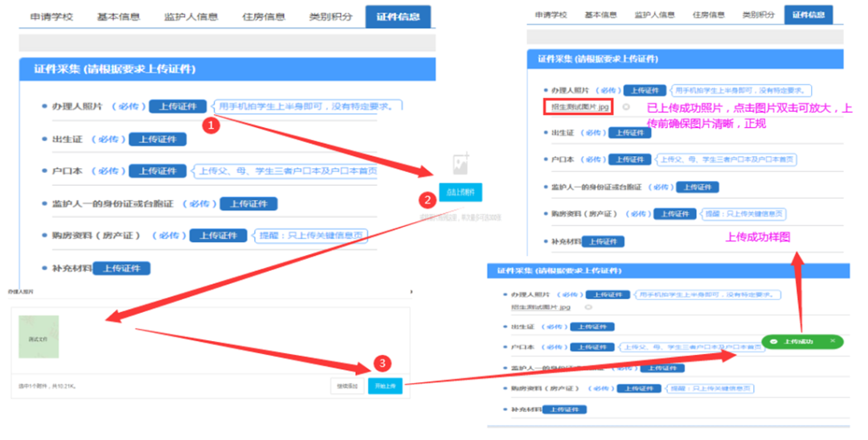
Task: Click 上传证件 for 出生证 in the largest form
Action: (158, 139)
